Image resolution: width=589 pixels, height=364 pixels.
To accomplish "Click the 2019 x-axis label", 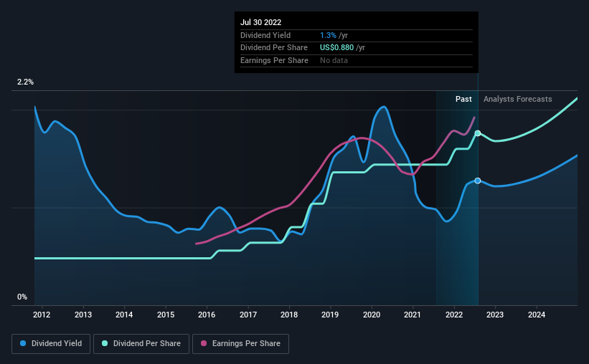I will 330,315.
